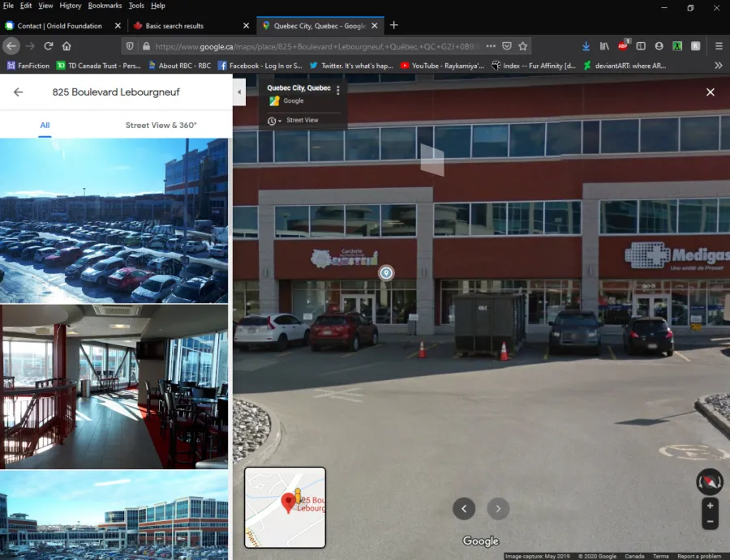Close the Basic search results tab
The height and width of the screenshot is (560, 730).
[x=247, y=26]
